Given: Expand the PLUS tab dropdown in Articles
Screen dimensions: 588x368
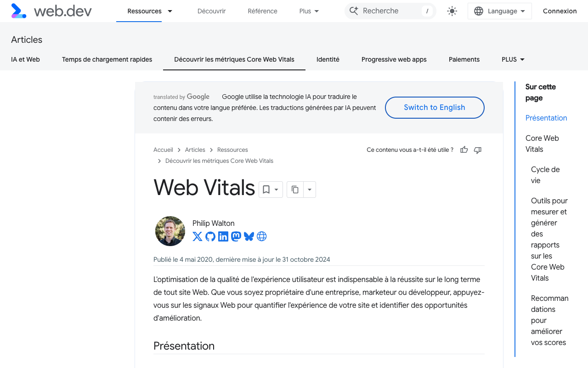Looking at the screenshot, I should [x=513, y=59].
